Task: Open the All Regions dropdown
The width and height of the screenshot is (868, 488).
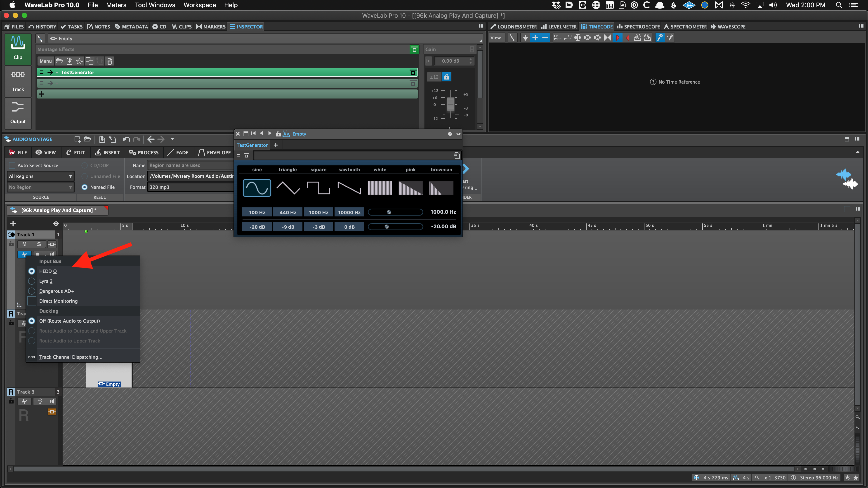Action: 40,176
